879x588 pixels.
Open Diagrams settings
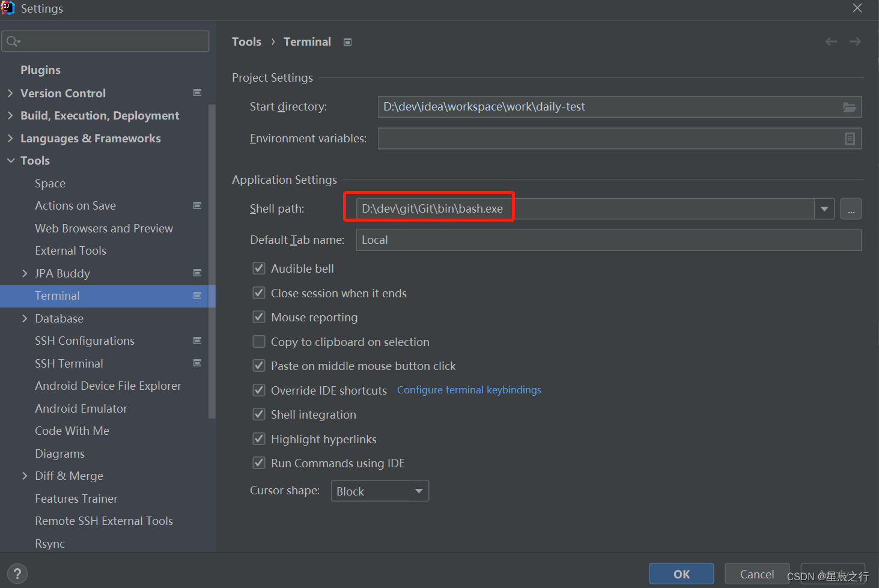click(59, 453)
